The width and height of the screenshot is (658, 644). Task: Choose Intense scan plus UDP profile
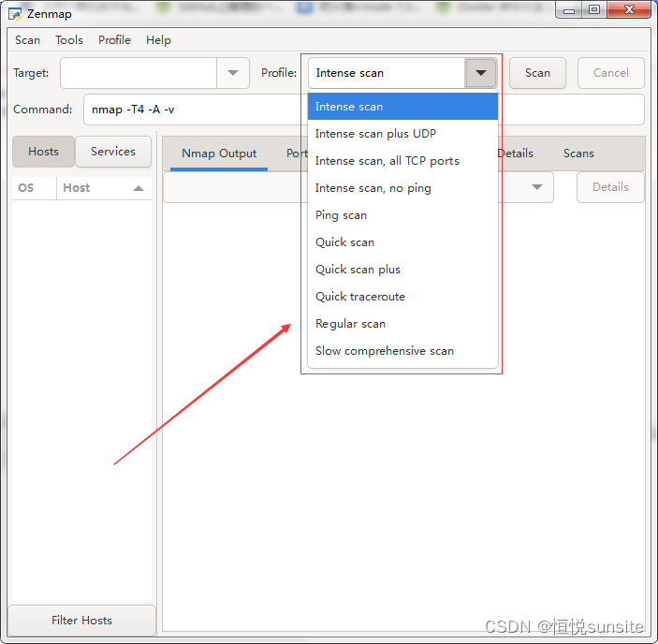[x=402, y=134]
